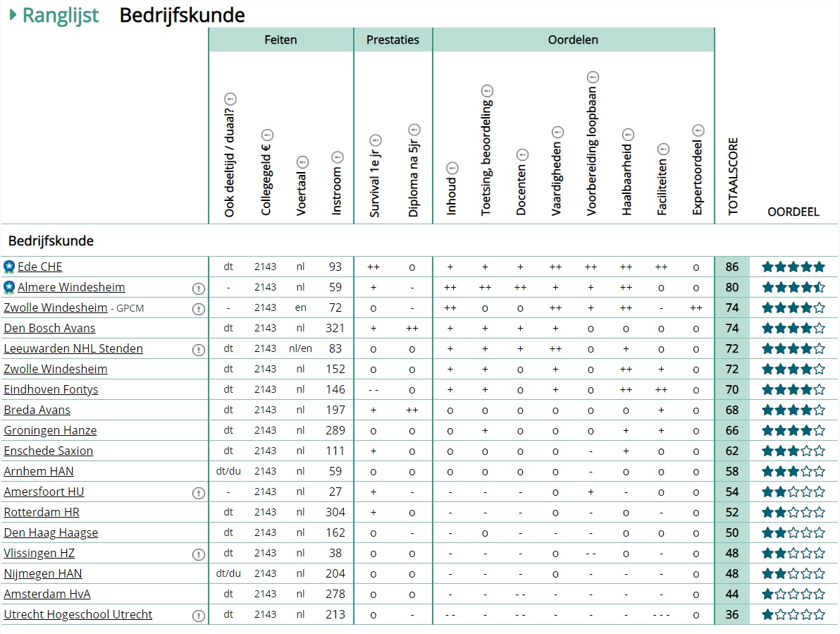Viewport: 840px width, 634px height.
Task: Click total score 36 for Utrecht Hogeschool Utrecht
Action: coord(732,615)
